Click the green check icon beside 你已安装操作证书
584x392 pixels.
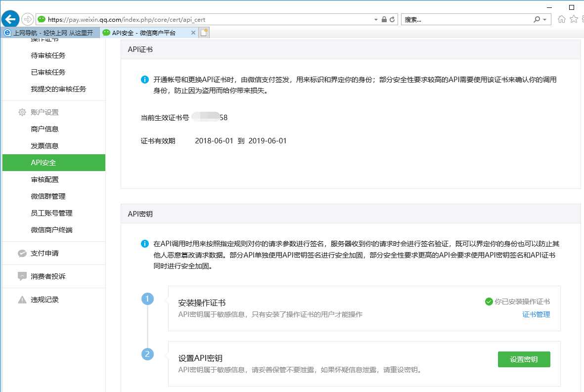489,302
